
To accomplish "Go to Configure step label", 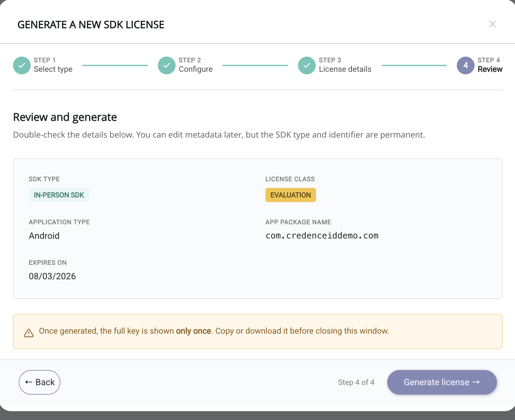I will 195,69.
